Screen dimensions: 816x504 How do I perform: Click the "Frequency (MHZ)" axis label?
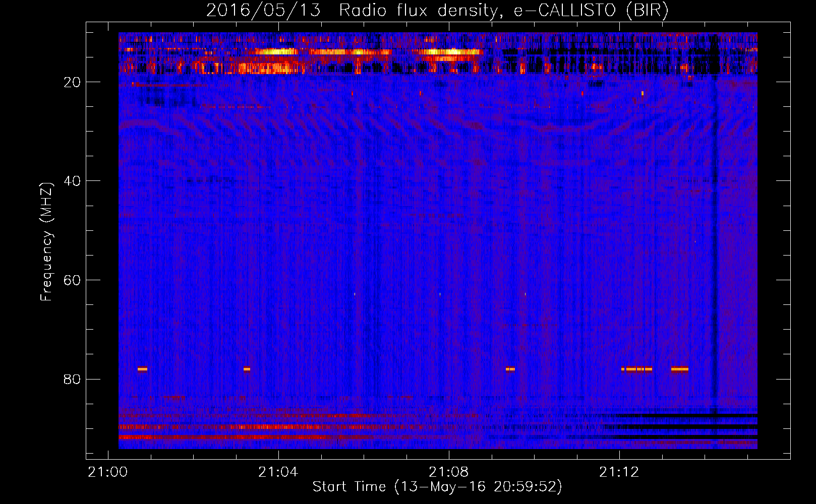tap(46, 242)
